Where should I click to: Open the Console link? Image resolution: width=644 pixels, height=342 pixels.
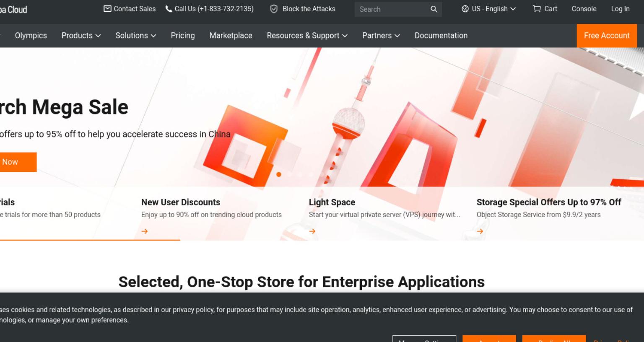(x=584, y=9)
